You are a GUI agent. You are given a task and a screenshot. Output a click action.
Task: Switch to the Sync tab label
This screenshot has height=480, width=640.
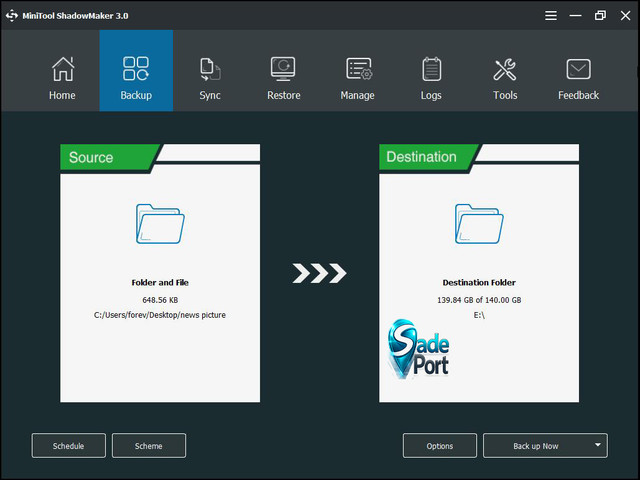pyautogui.click(x=210, y=95)
